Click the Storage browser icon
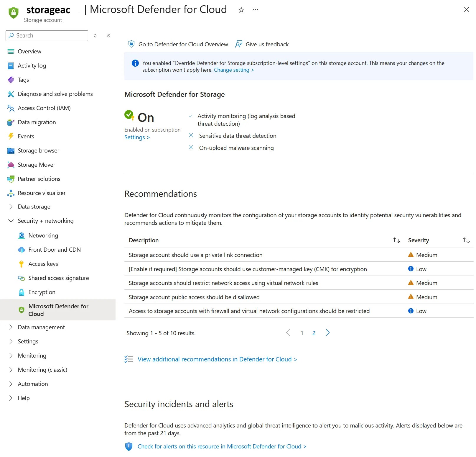Image resolution: width=476 pixels, height=457 pixels. point(11,151)
